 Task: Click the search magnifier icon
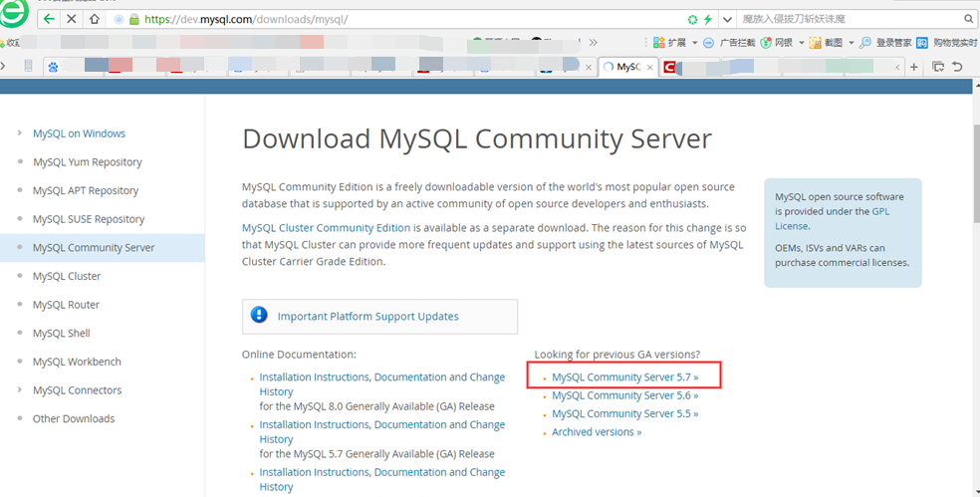pos(969,19)
